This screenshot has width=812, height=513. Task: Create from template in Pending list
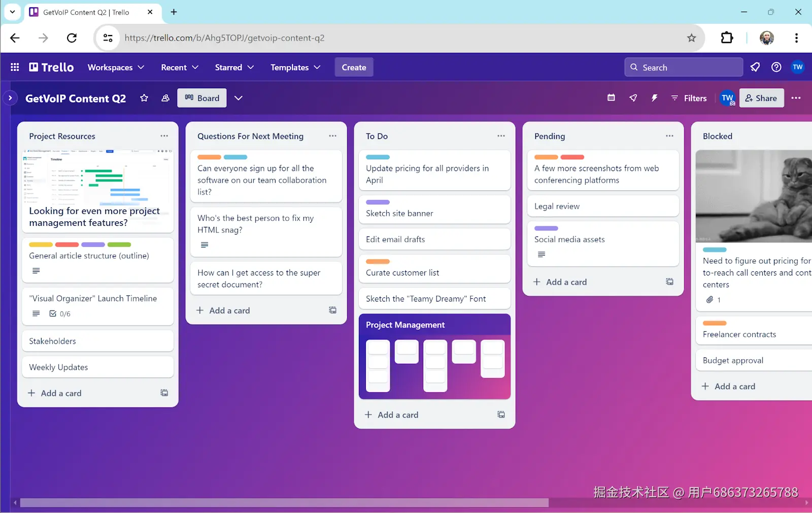tap(670, 282)
